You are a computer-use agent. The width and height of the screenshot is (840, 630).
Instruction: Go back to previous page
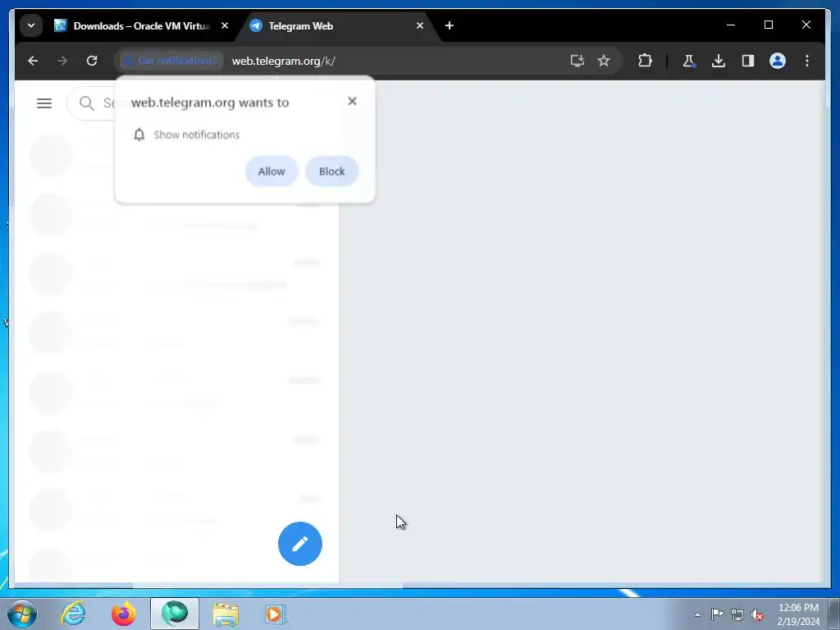click(x=33, y=61)
